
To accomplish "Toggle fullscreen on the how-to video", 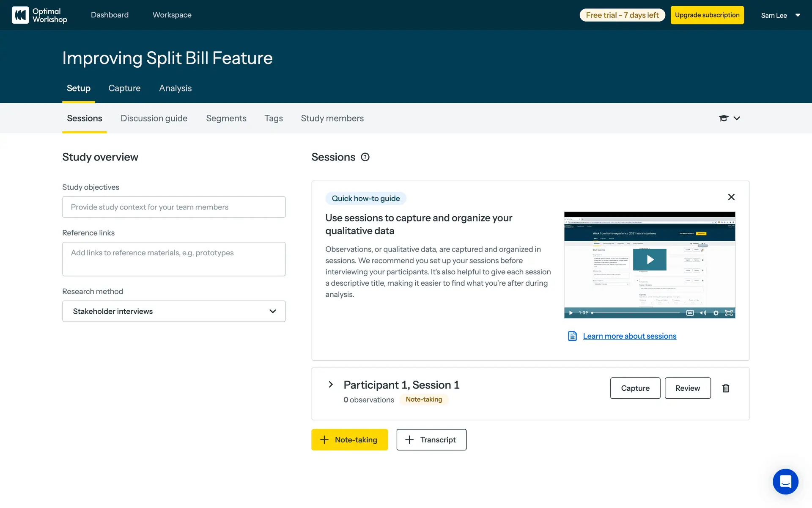I will click(729, 313).
